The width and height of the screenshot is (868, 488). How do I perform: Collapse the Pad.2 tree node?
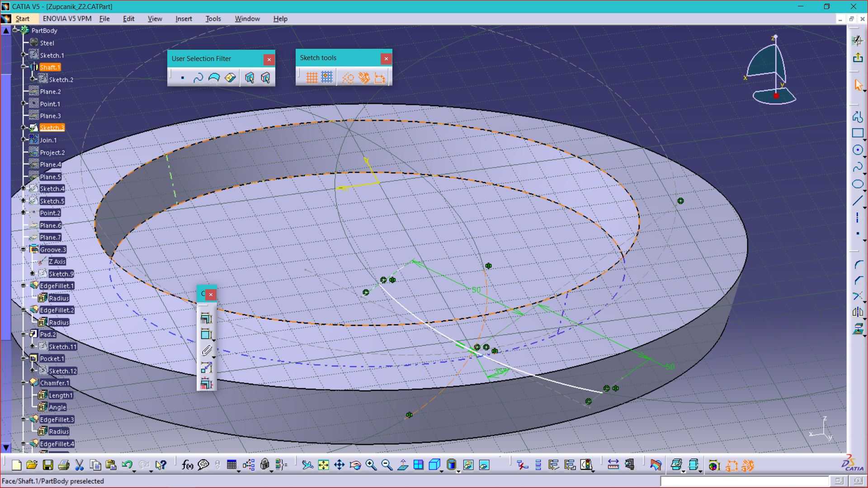pos(24,334)
